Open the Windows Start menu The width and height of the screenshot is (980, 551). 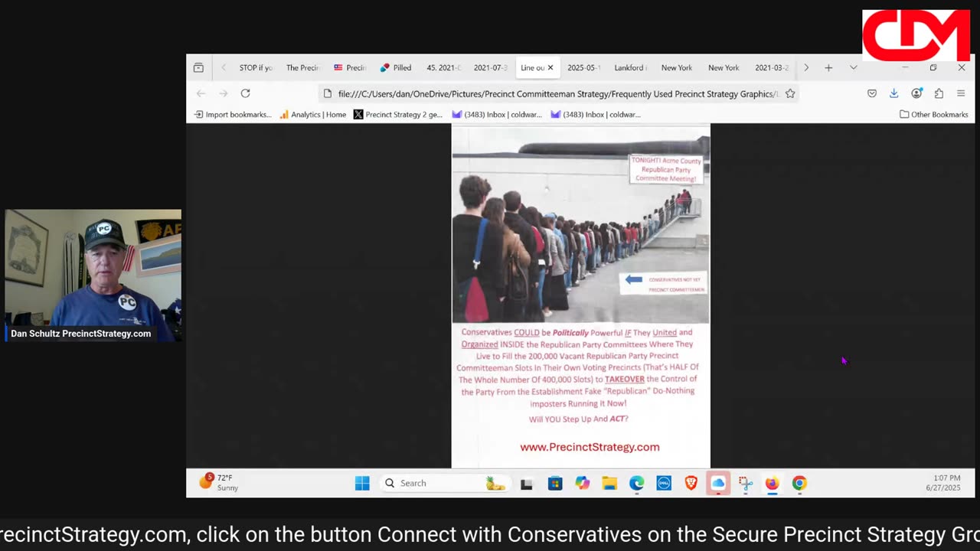[x=362, y=483]
